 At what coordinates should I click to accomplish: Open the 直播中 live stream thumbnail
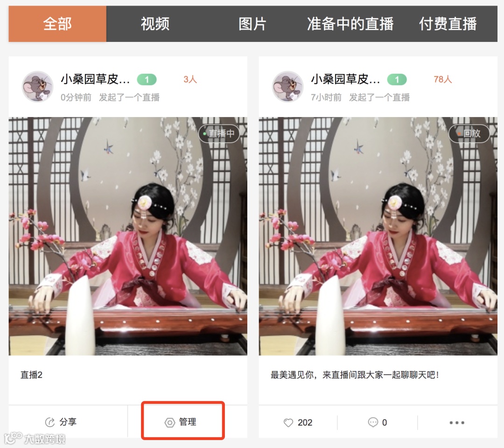[128, 236]
